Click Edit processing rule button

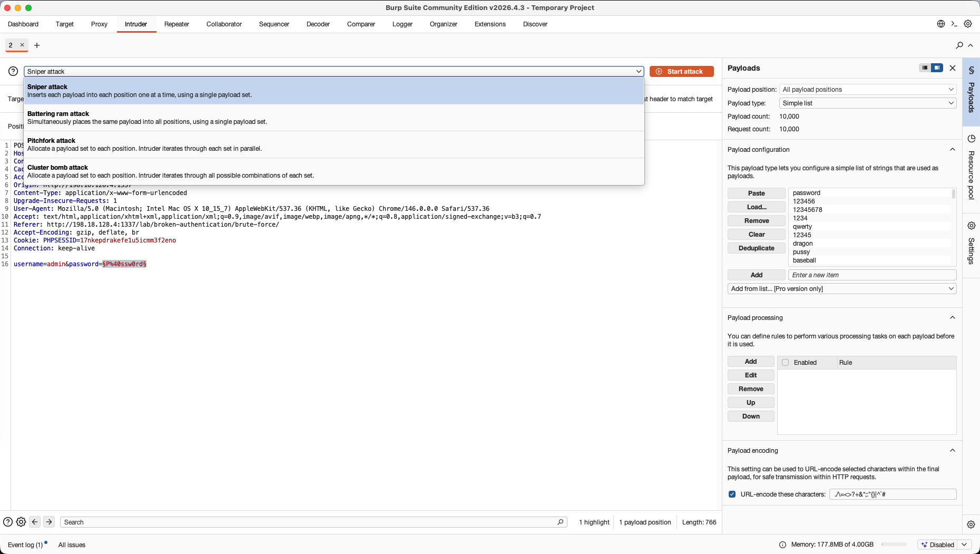pyautogui.click(x=751, y=375)
